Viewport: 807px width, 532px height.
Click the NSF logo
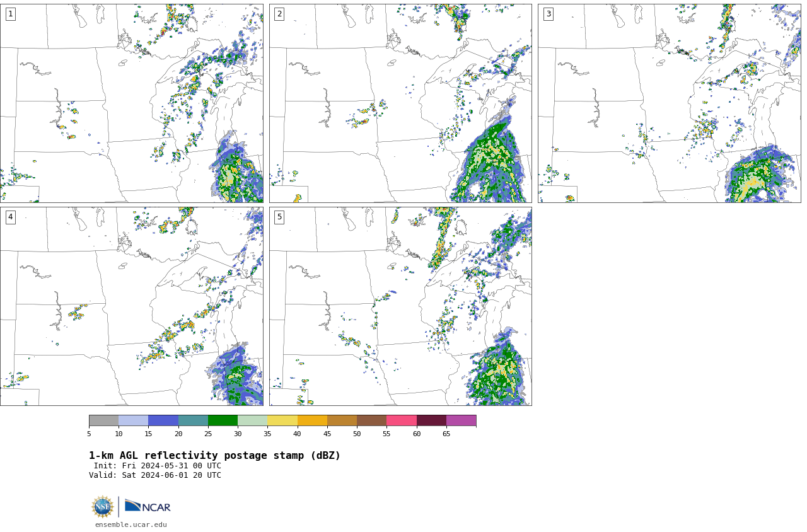[102, 507]
